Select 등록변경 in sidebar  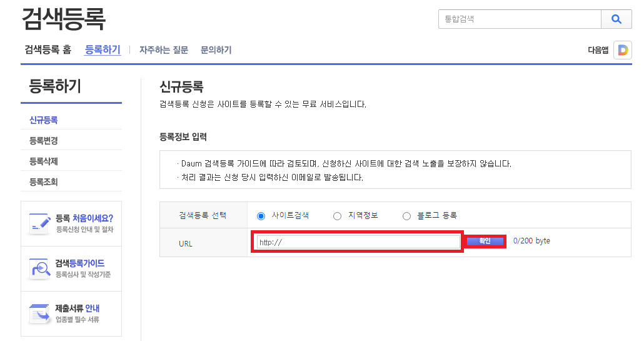[x=44, y=141]
